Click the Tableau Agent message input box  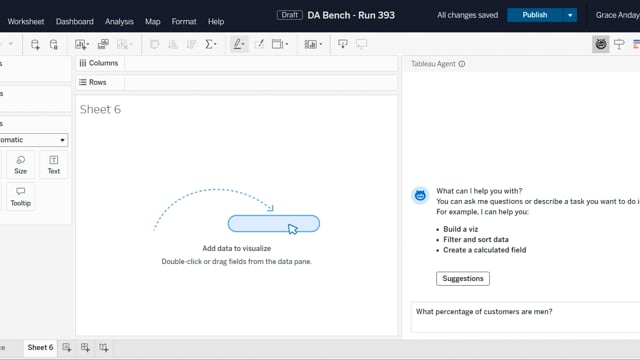(526, 317)
